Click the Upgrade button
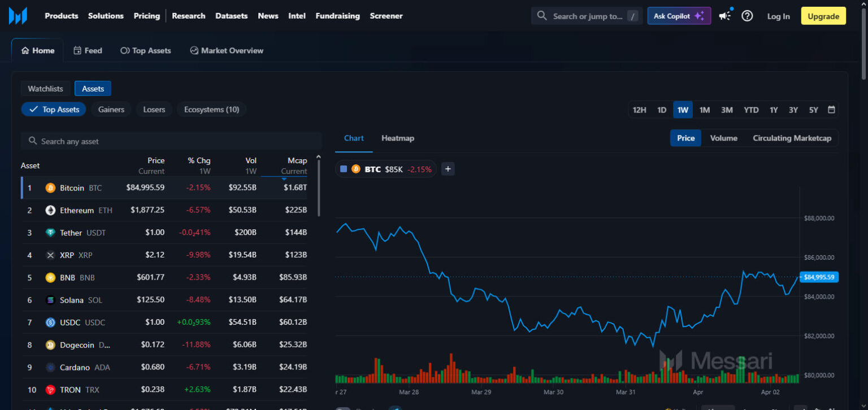This screenshot has height=410, width=868. 823,16
